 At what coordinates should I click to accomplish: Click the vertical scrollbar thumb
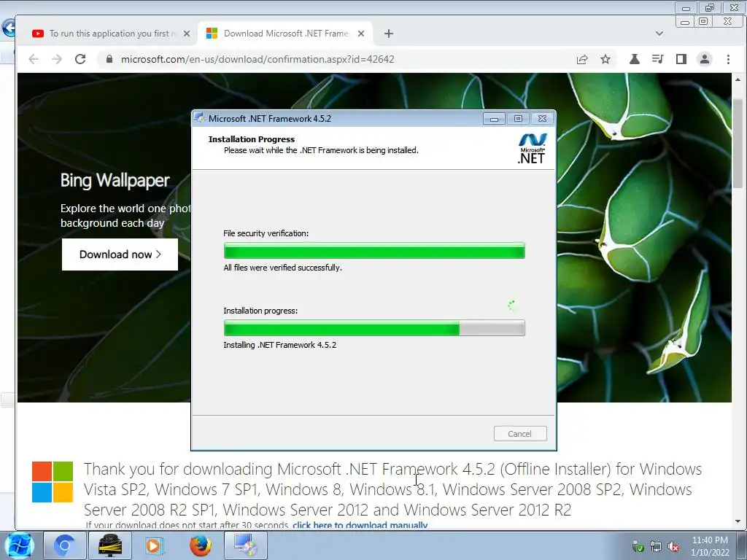[738, 144]
